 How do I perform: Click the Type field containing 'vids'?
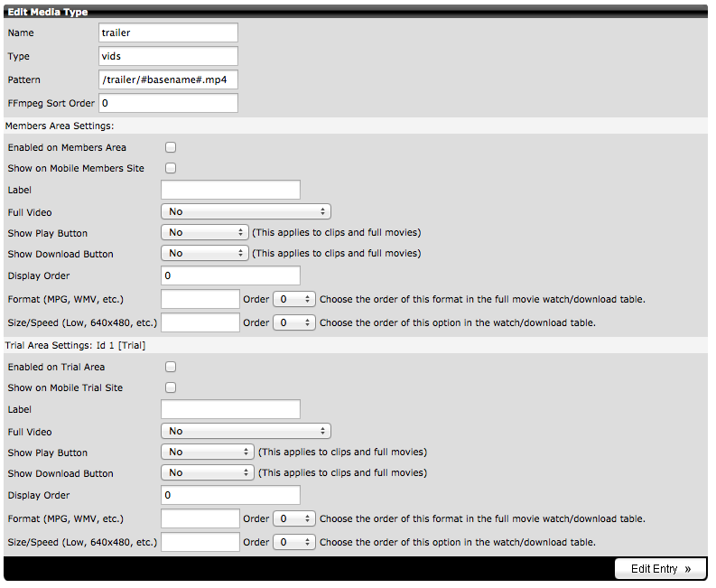(x=168, y=56)
